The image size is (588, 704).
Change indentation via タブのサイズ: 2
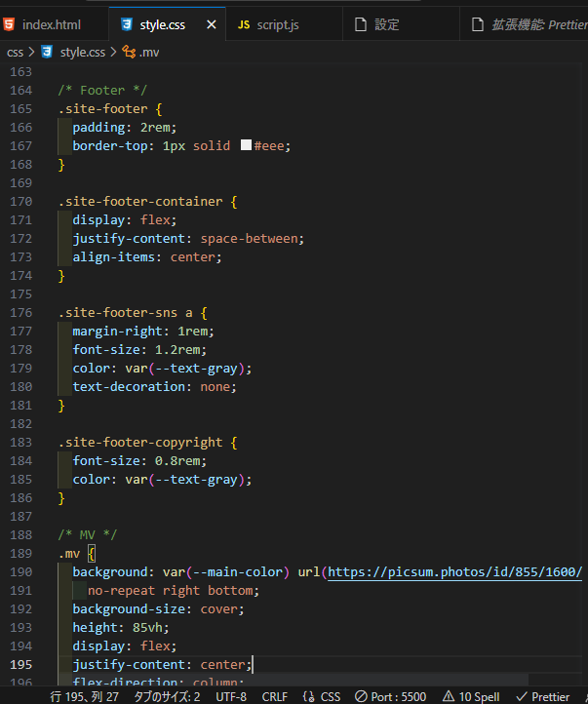pyautogui.click(x=167, y=697)
